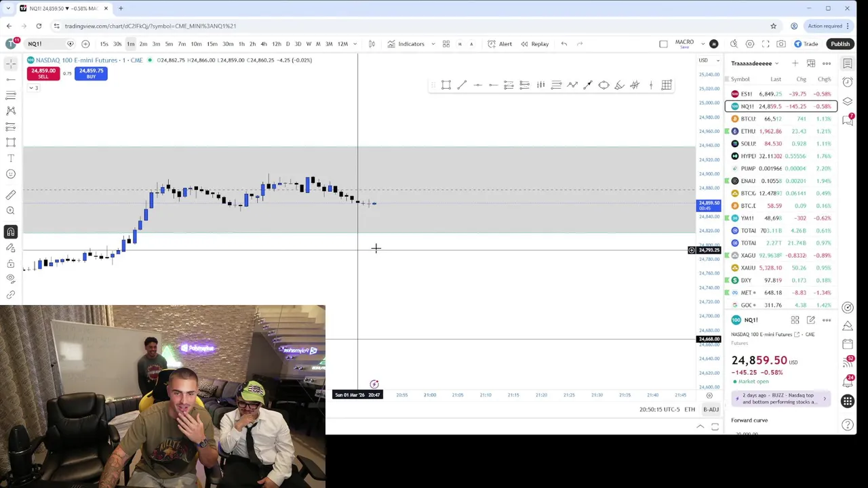Start bar Replay mode

535,44
